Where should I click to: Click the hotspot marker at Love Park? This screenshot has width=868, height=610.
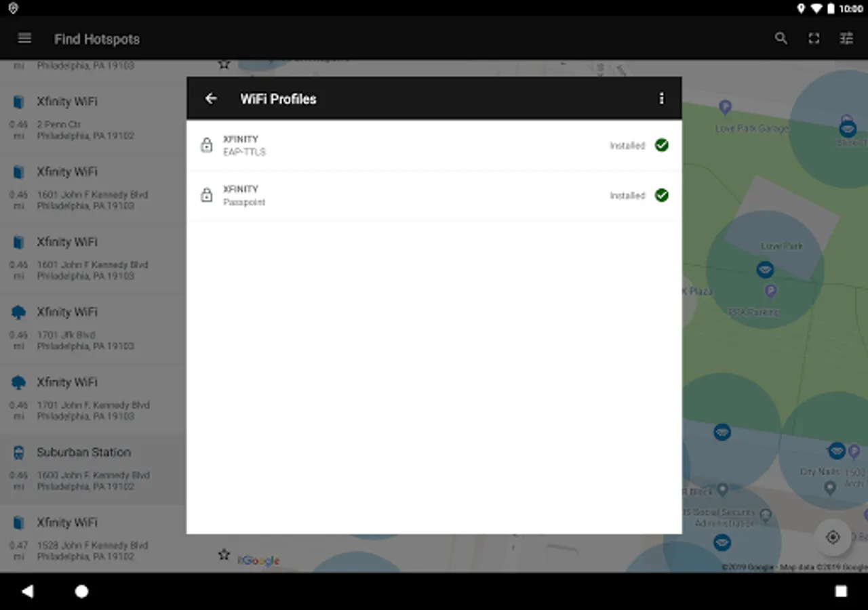click(765, 270)
